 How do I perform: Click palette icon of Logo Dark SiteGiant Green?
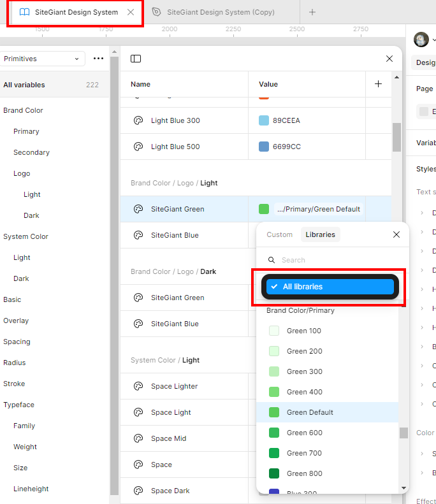pyautogui.click(x=138, y=298)
